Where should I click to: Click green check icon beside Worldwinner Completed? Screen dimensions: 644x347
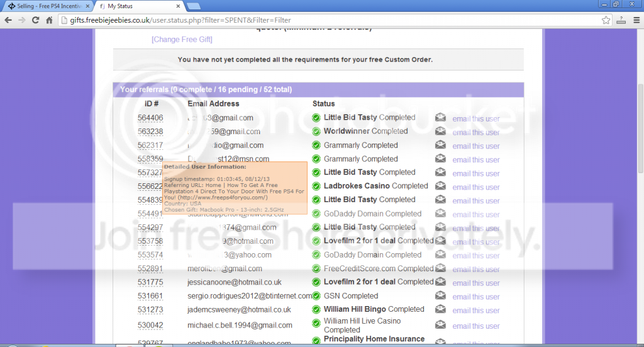tap(316, 132)
